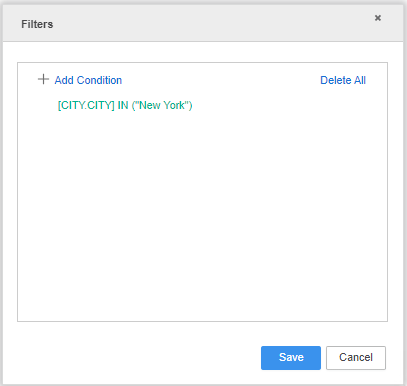Screen dimensions: 407x386
Task: Select the [CITY.CITY] IN ("New York") condition
Action: click(x=125, y=105)
